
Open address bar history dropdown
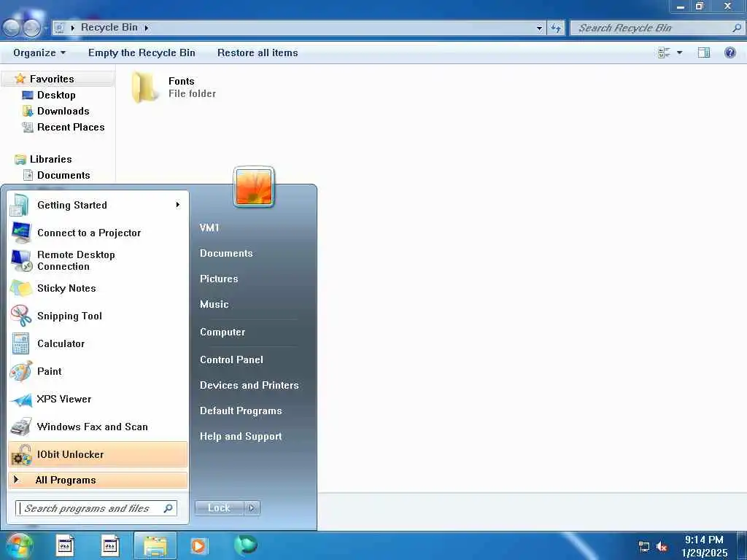click(x=539, y=28)
